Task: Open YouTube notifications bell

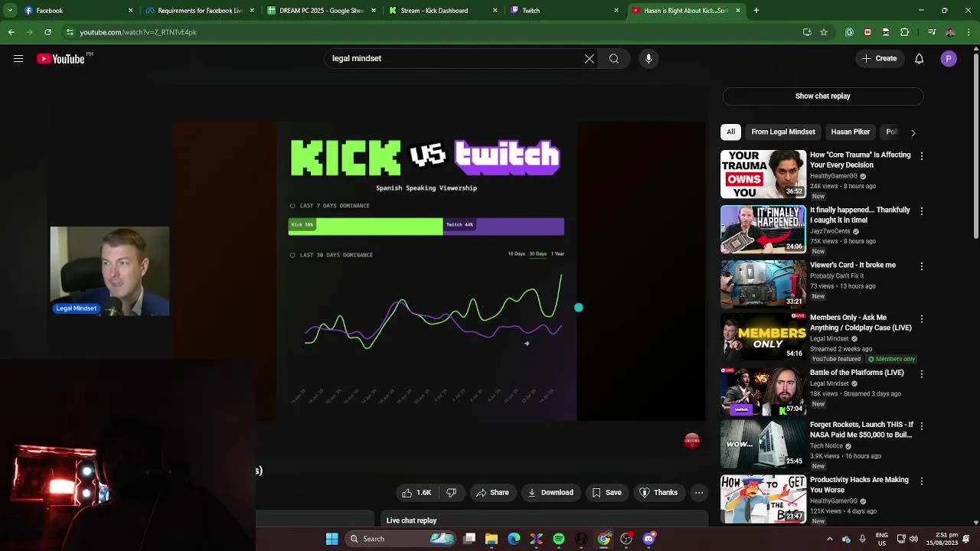Action: point(919,59)
